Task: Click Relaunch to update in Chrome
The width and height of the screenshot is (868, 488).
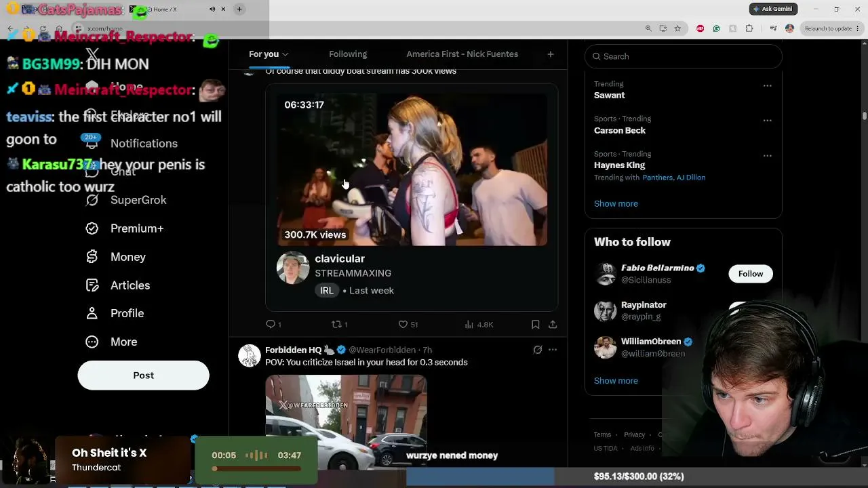Action: 828,28
